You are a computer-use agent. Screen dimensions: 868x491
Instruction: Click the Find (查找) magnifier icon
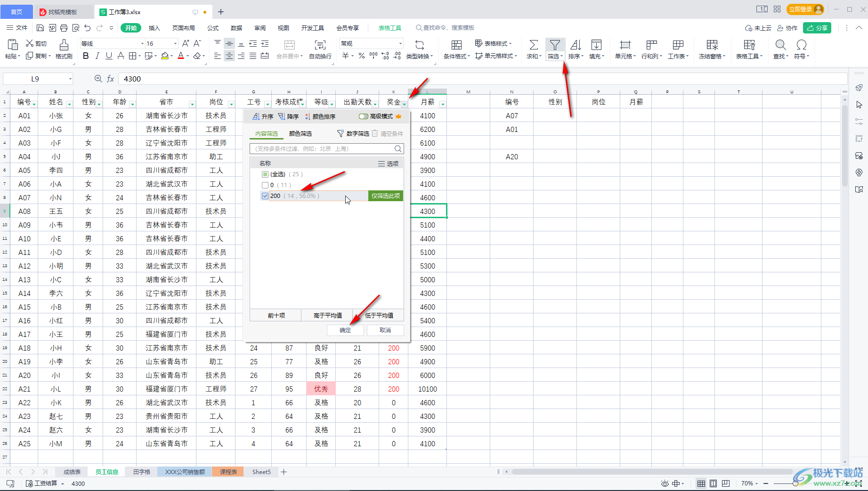tap(780, 45)
